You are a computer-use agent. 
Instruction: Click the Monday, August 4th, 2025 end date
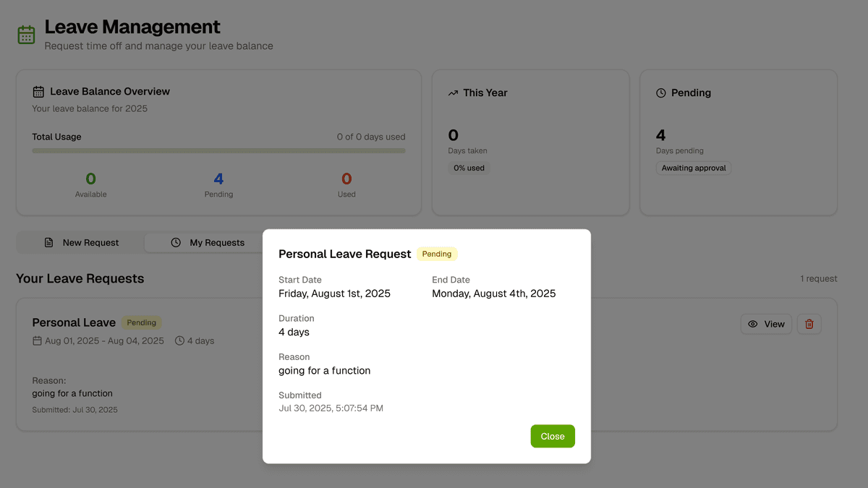[x=494, y=294]
